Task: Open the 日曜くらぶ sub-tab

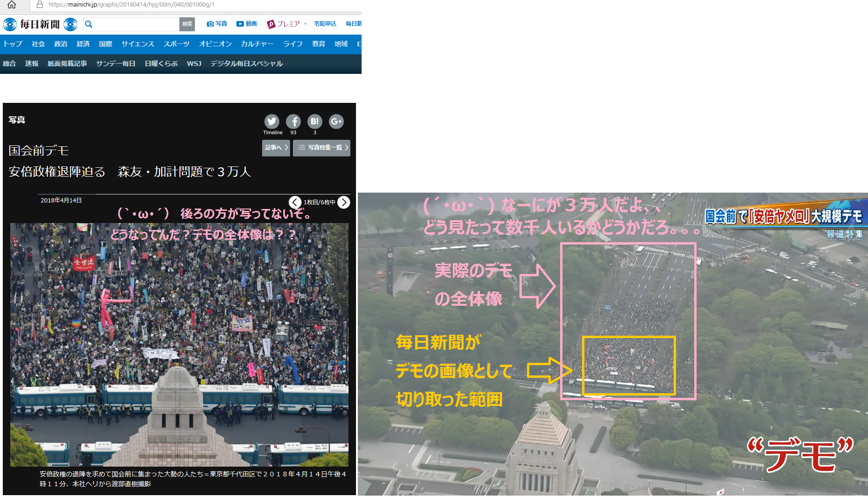Action: pyautogui.click(x=161, y=64)
